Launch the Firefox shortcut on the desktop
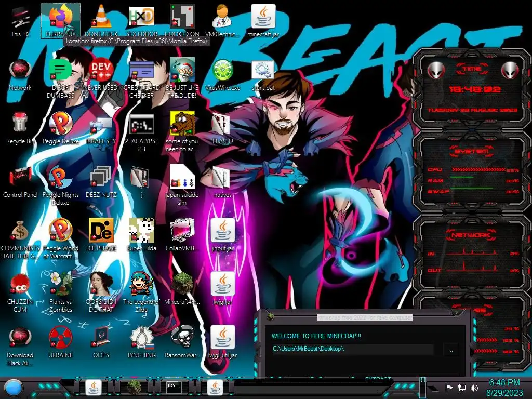The width and height of the screenshot is (532, 399). point(61,21)
